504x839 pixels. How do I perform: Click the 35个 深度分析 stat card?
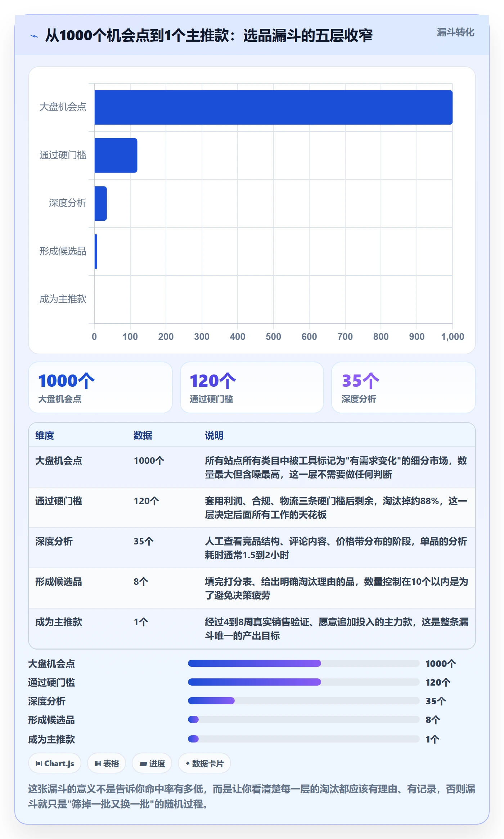pyautogui.click(x=404, y=387)
